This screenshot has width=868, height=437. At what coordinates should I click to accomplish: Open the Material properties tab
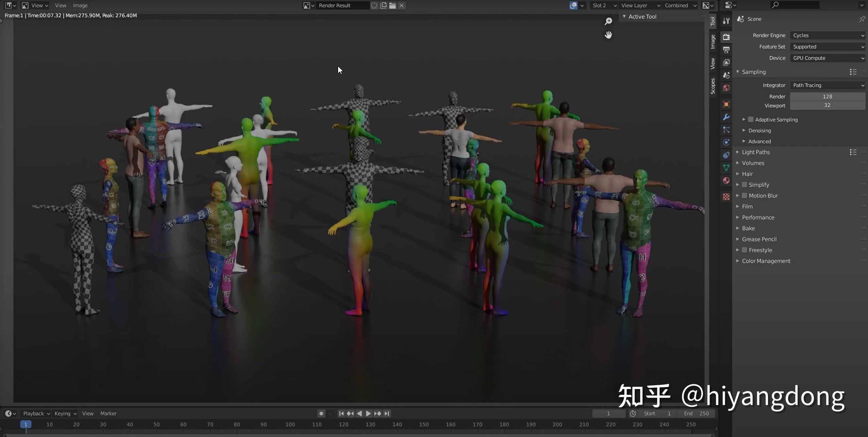point(726,180)
